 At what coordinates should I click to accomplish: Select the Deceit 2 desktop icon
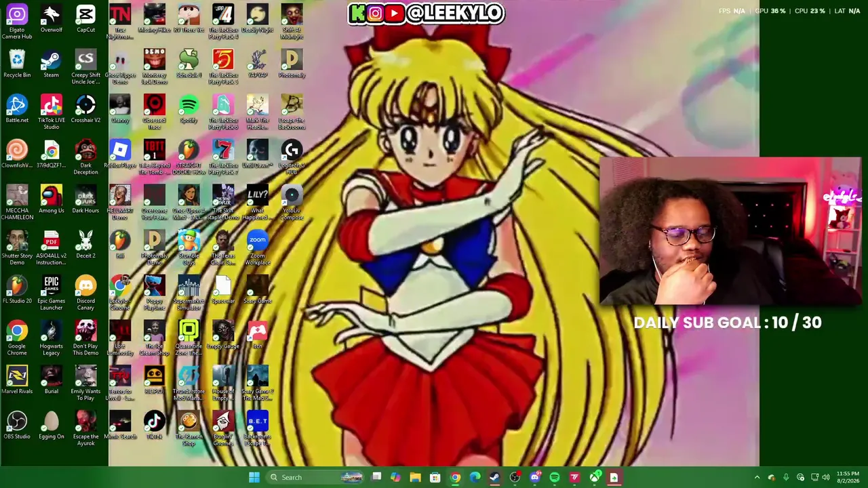(x=85, y=245)
